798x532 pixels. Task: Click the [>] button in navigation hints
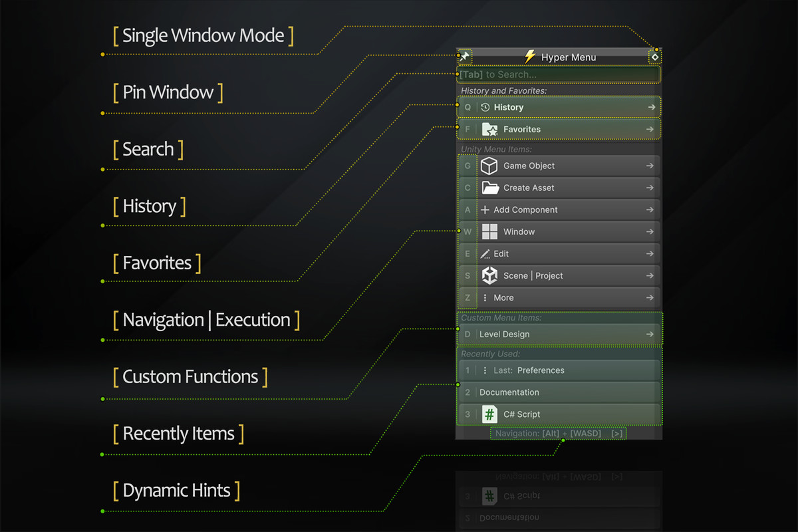617,434
